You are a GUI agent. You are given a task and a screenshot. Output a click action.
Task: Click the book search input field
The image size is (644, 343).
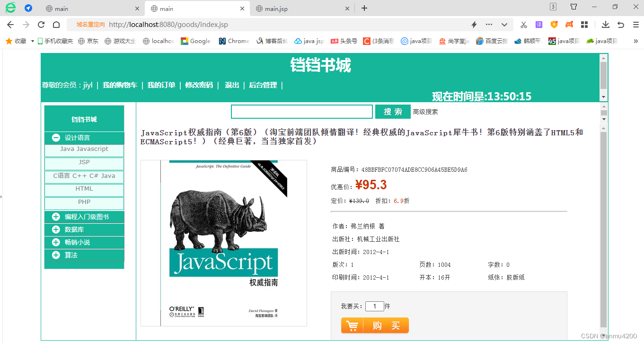pos(302,112)
